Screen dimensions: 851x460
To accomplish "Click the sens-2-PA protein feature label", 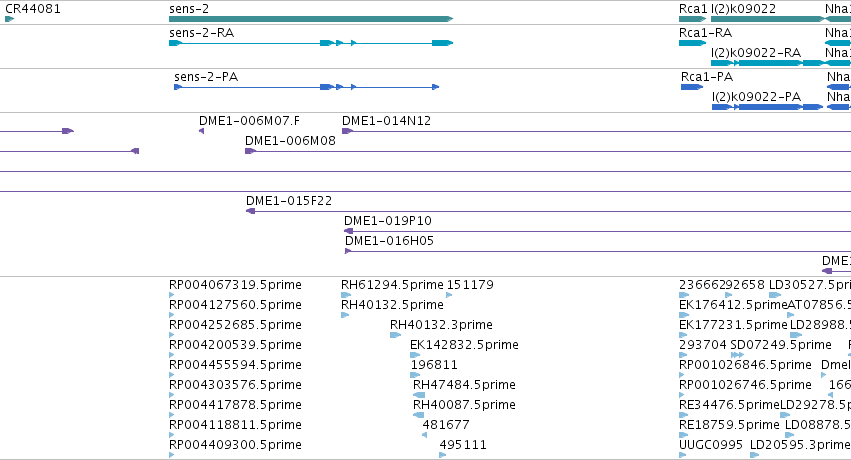I will pos(206,76).
